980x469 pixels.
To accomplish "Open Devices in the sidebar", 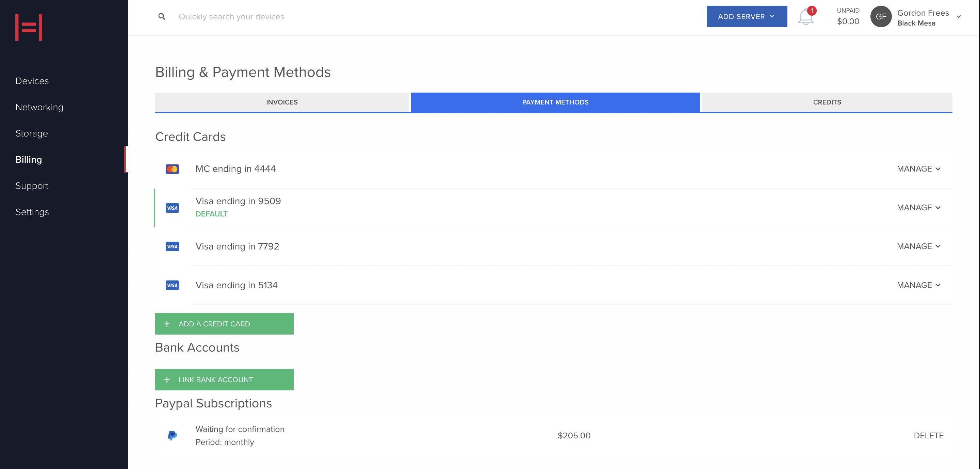I will pos(32,81).
